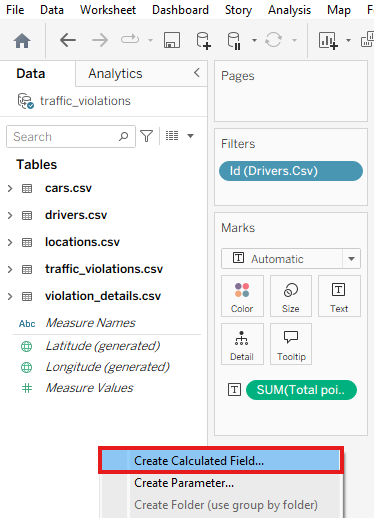Image resolution: width=374 pixels, height=518 pixels.
Task: Select the Latitude (generated) field
Action: 103,346
